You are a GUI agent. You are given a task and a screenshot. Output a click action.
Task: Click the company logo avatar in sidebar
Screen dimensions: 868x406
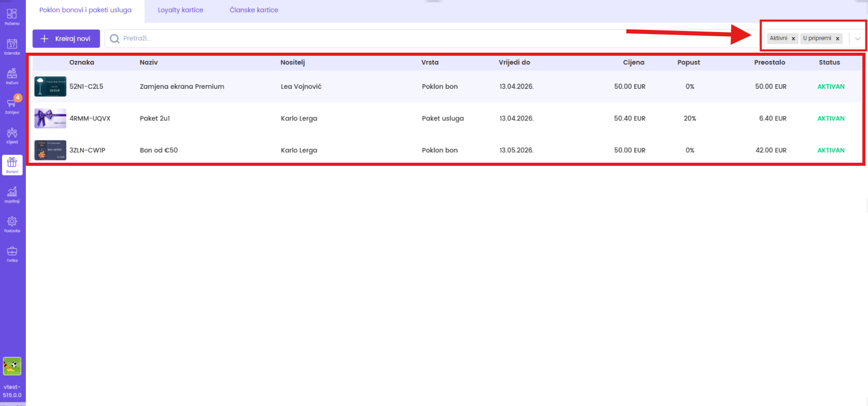(12, 366)
